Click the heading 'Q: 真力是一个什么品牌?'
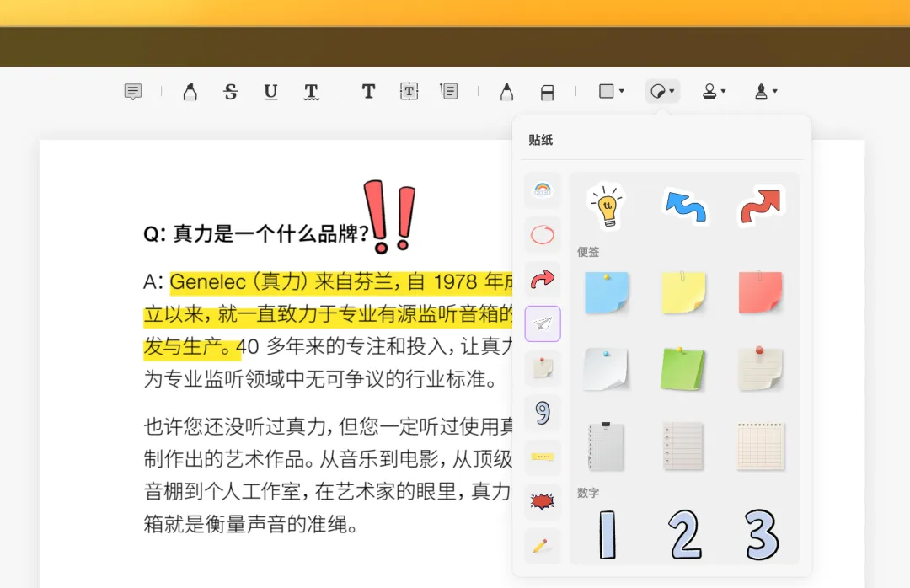The height and width of the screenshot is (588, 910). click(x=256, y=234)
